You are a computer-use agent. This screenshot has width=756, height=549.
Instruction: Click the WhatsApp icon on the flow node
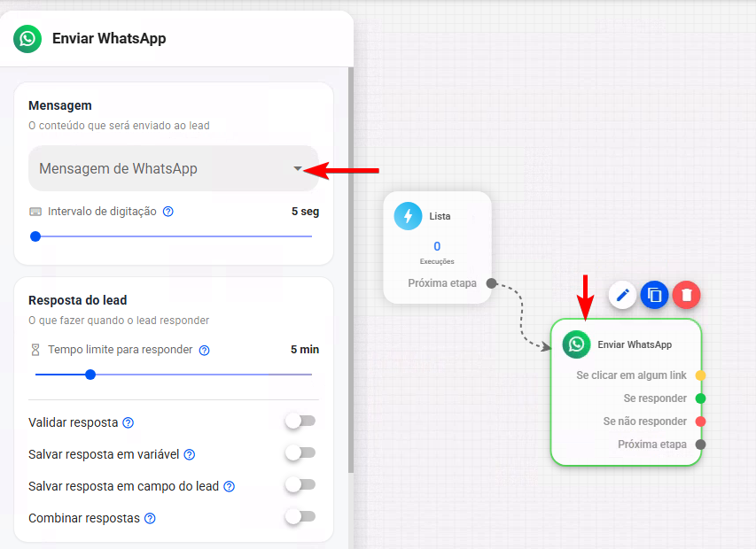(576, 344)
